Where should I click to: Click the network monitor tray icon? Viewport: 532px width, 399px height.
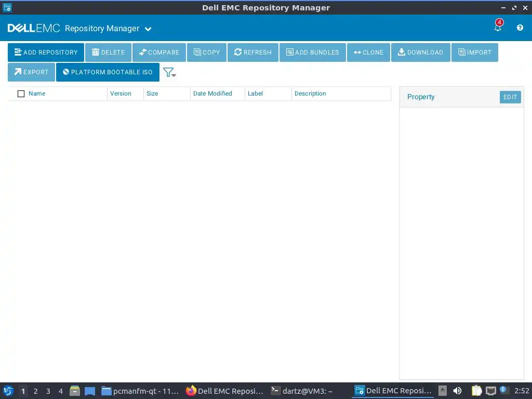[490, 391]
